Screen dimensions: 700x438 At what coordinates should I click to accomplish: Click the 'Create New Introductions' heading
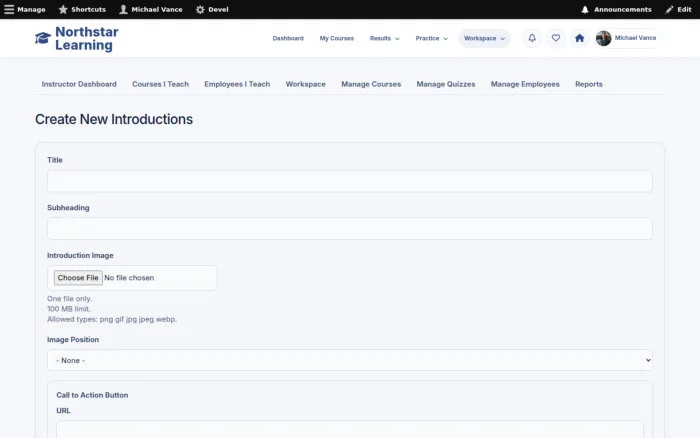114,119
